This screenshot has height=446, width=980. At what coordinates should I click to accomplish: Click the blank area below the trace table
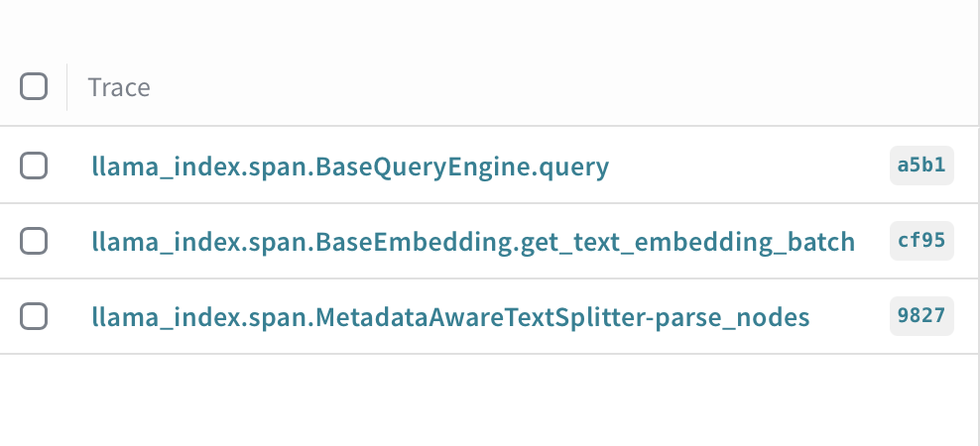point(490,399)
